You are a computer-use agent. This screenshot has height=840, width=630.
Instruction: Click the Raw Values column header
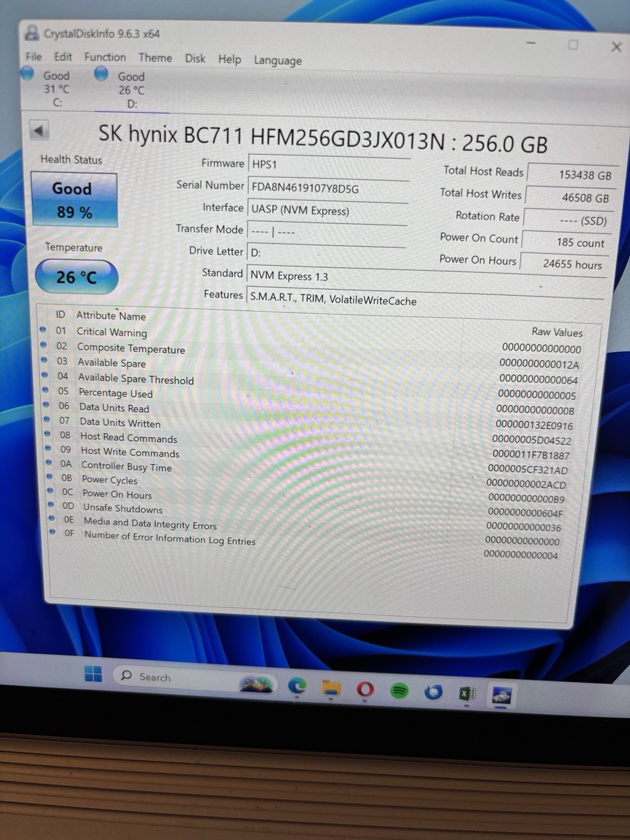click(557, 332)
